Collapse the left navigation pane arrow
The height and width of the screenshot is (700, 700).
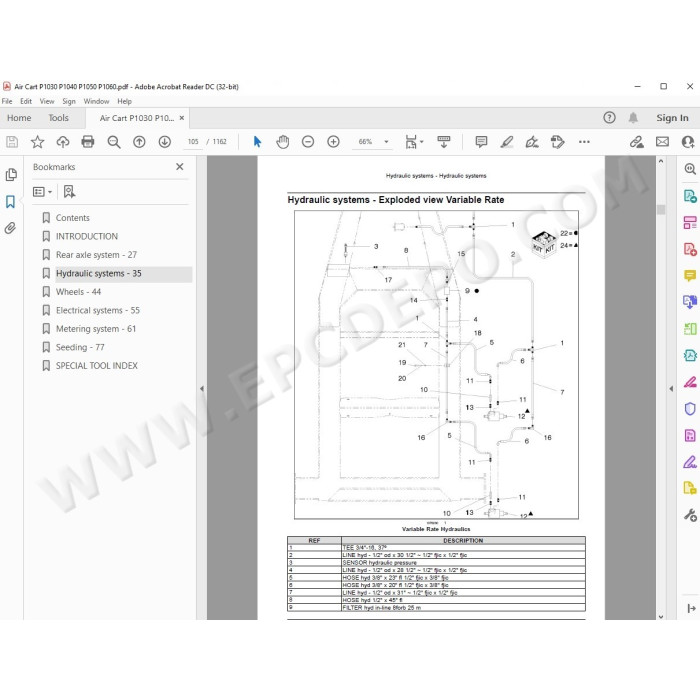click(x=202, y=389)
